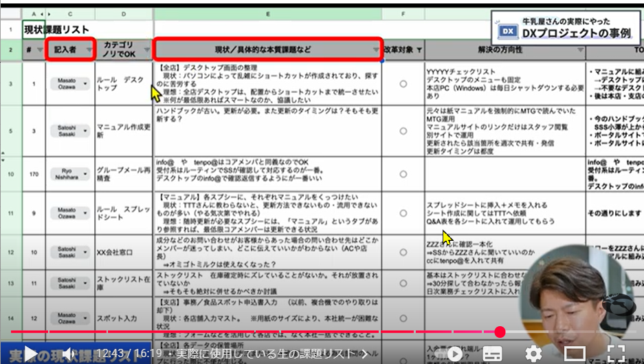644x364 pixels.
Task: Select 改革対象 radio circle in row 10
Action: (x=403, y=174)
